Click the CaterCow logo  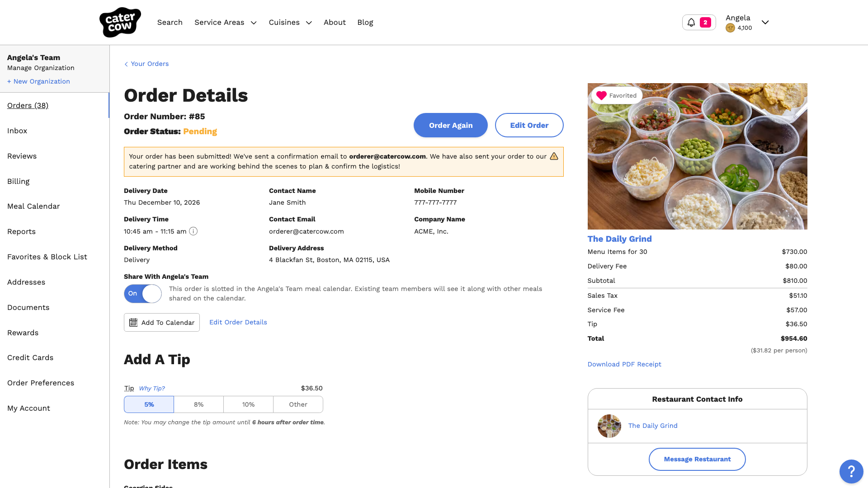coord(120,22)
